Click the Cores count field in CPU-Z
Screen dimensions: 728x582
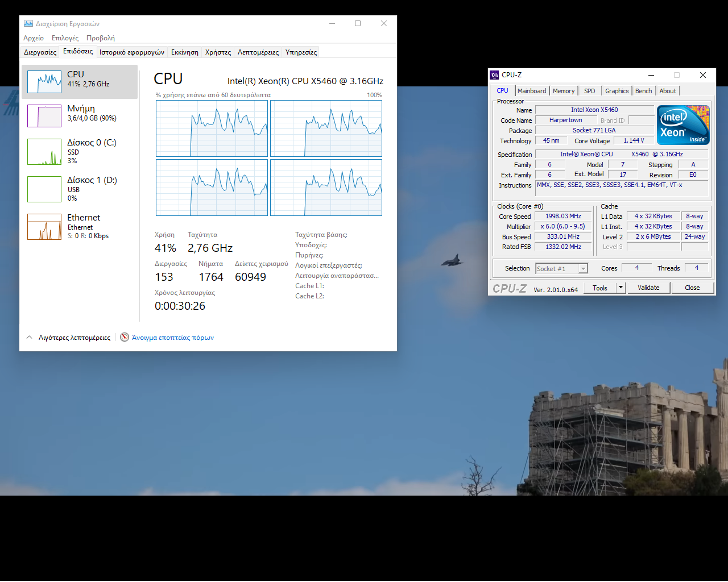tap(637, 268)
